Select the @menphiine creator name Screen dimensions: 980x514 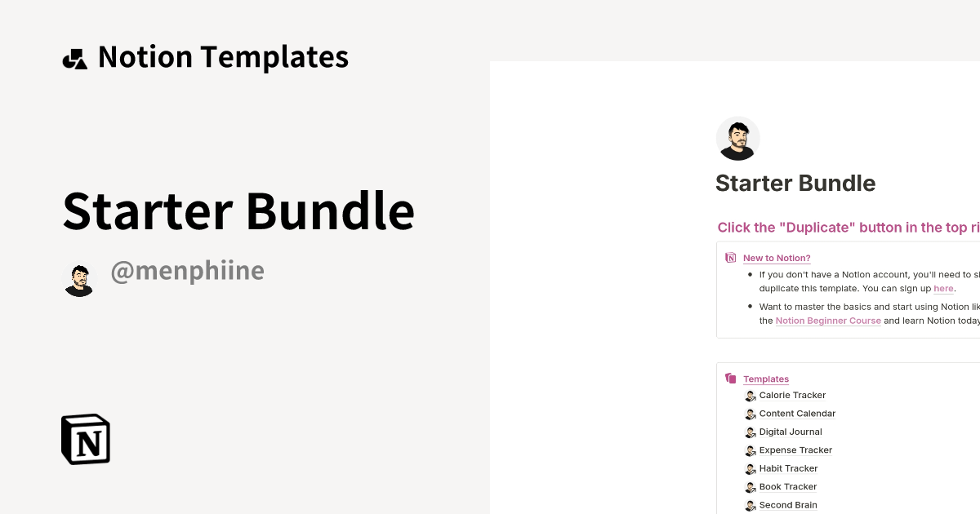188,271
